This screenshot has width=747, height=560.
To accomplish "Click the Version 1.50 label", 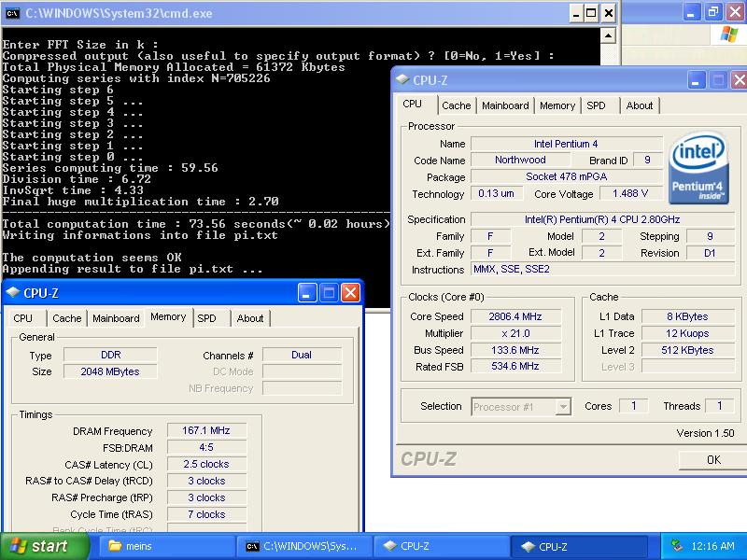I will (705, 433).
